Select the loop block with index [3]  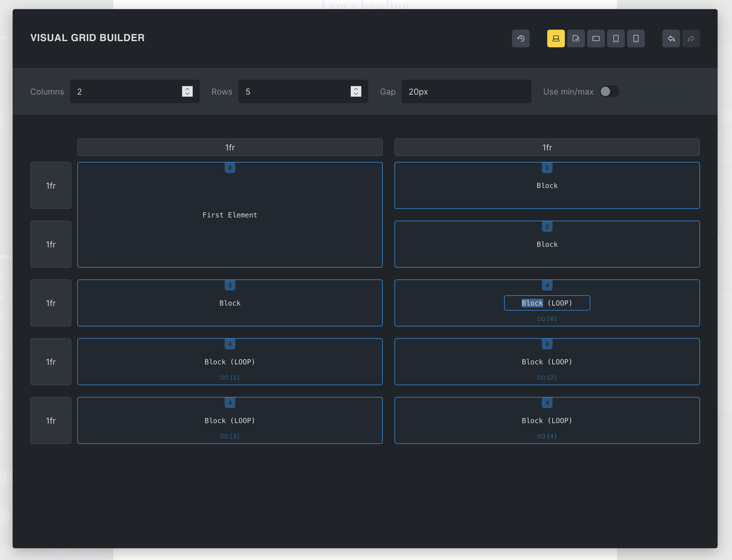(x=230, y=421)
